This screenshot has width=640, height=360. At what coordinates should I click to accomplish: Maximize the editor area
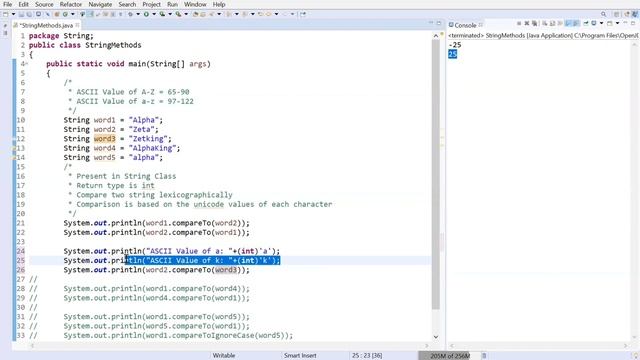pos(439,23)
